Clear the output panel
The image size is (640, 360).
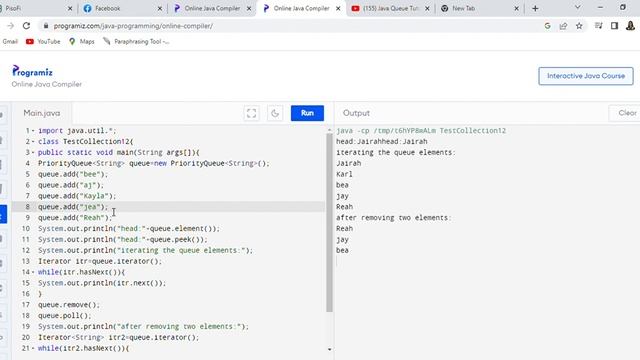627,113
